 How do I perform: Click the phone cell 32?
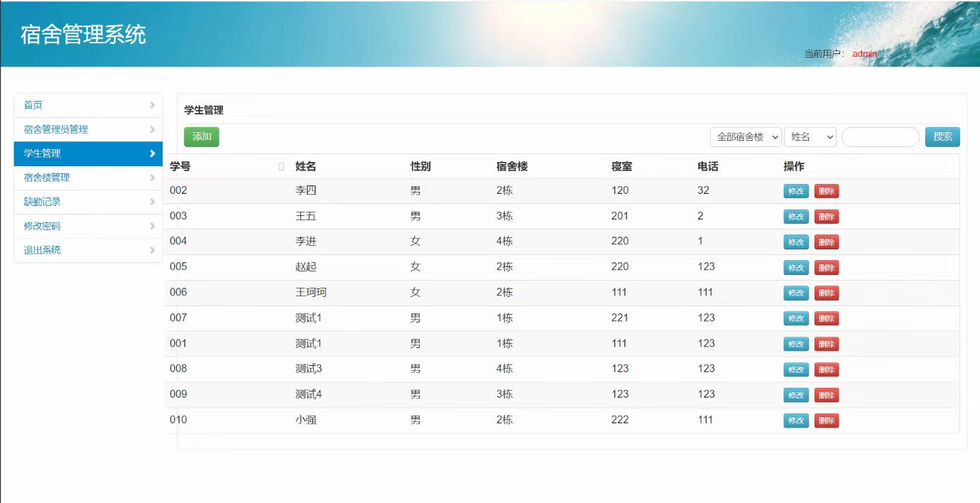[703, 190]
